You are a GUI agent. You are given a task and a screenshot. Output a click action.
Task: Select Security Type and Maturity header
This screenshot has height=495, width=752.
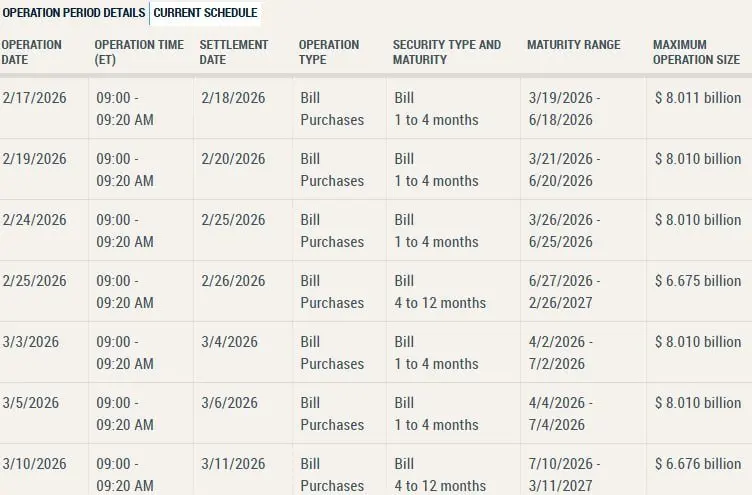point(447,52)
